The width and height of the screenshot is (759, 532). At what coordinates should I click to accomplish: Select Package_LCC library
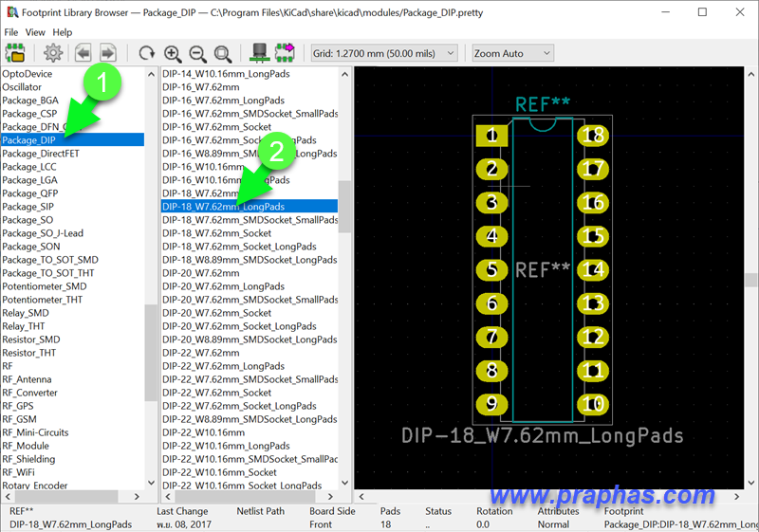(x=29, y=167)
